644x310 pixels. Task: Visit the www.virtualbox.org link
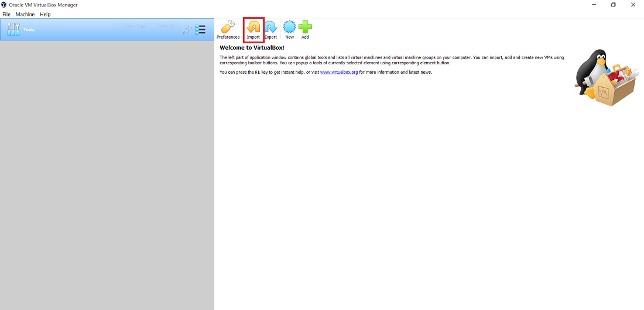339,73
